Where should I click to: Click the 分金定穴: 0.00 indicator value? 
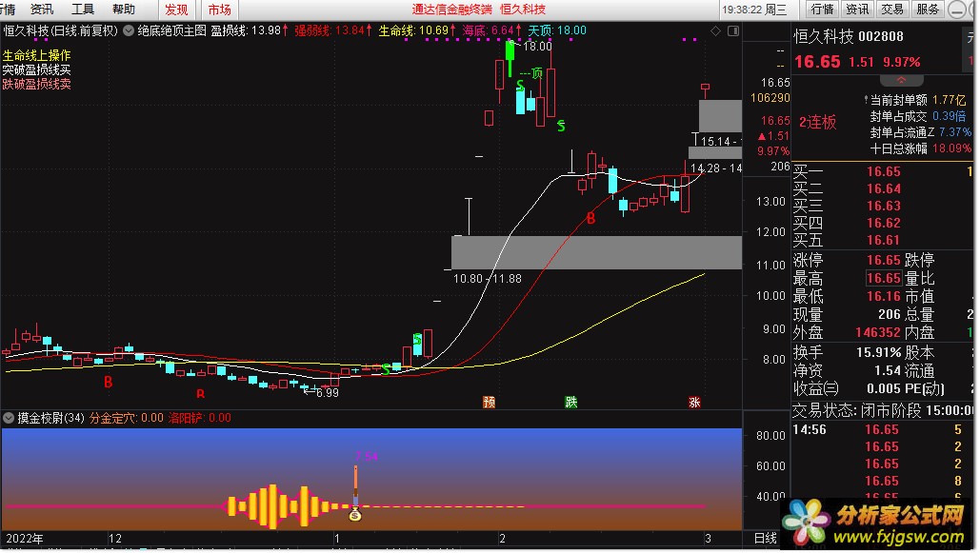pyautogui.click(x=127, y=418)
